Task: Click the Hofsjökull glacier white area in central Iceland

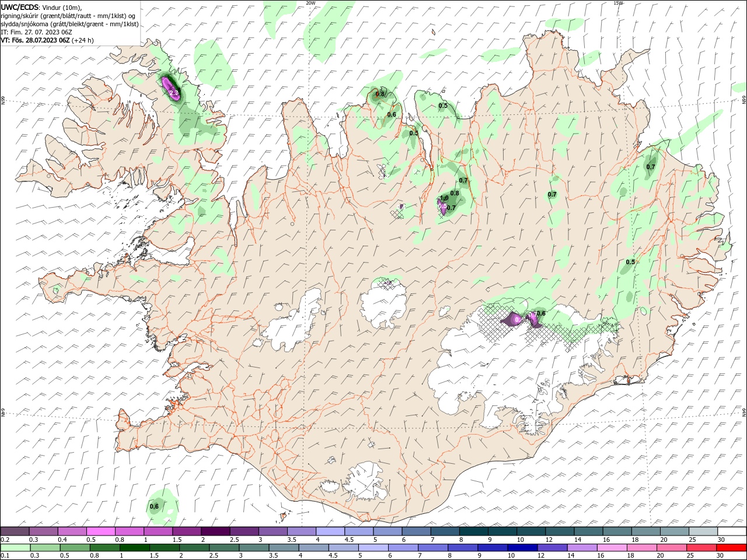Action: click(384, 303)
